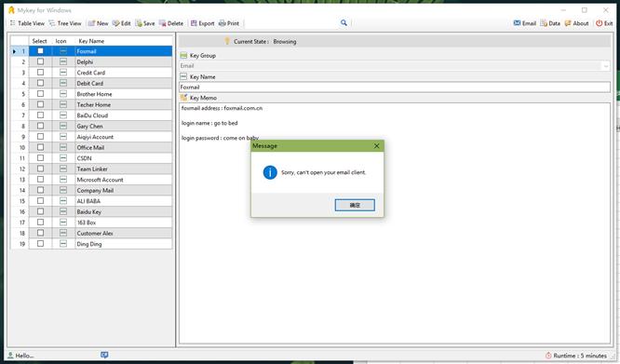Check the box for Office Mail
This screenshot has width=620, height=364.
click(x=40, y=147)
